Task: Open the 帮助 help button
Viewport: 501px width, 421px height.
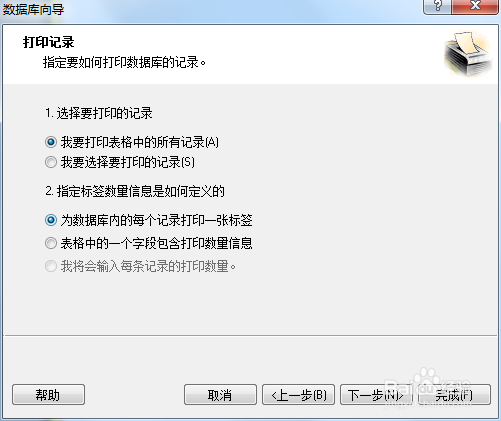Action: (48, 395)
